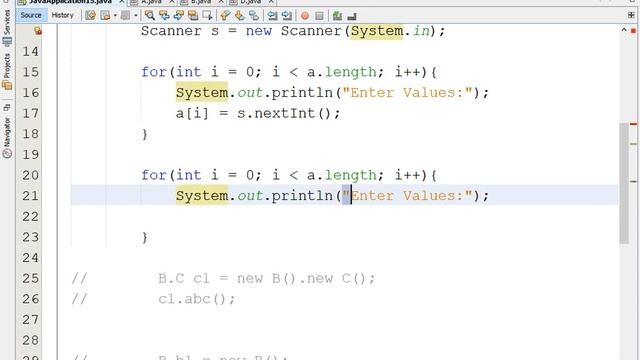The image size is (640, 360).
Task: Start macro recording with the red button
Action: tap(305, 16)
